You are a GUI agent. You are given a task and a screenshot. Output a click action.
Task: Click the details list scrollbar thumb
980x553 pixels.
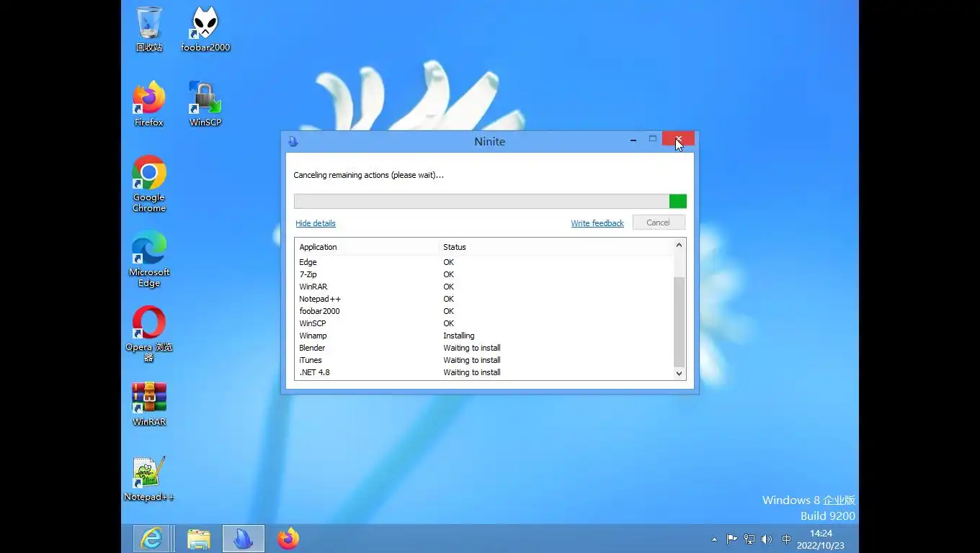click(679, 321)
